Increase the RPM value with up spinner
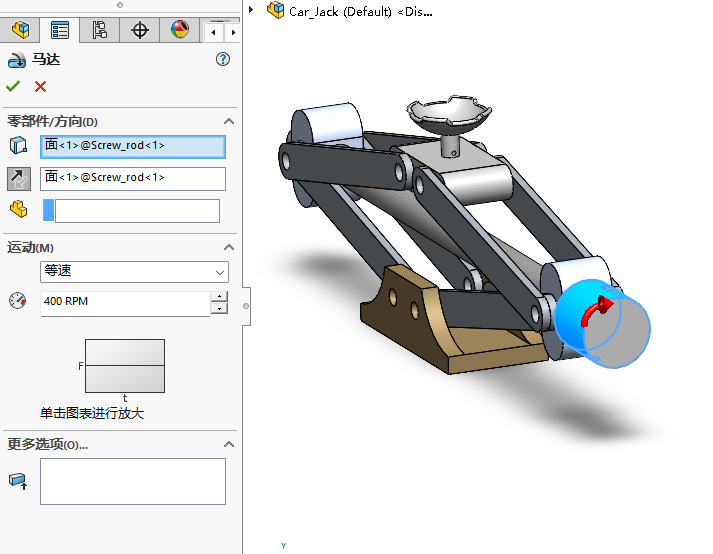Screen dimensions: 713x554 click(x=219, y=296)
